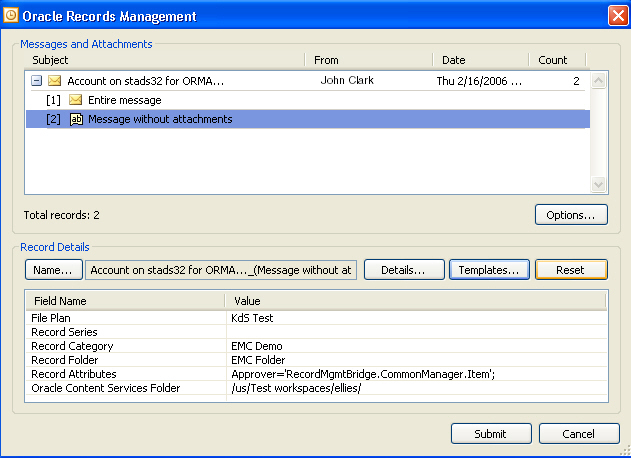Viewport: 631px width, 458px height.
Task: Click the messages list scroll down arrow
Action: coord(598,184)
